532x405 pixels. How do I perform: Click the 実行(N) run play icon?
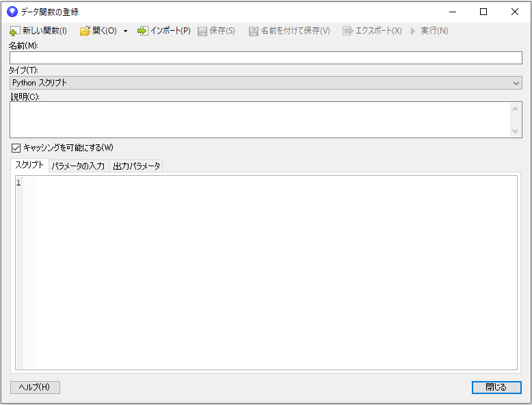[413, 31]
